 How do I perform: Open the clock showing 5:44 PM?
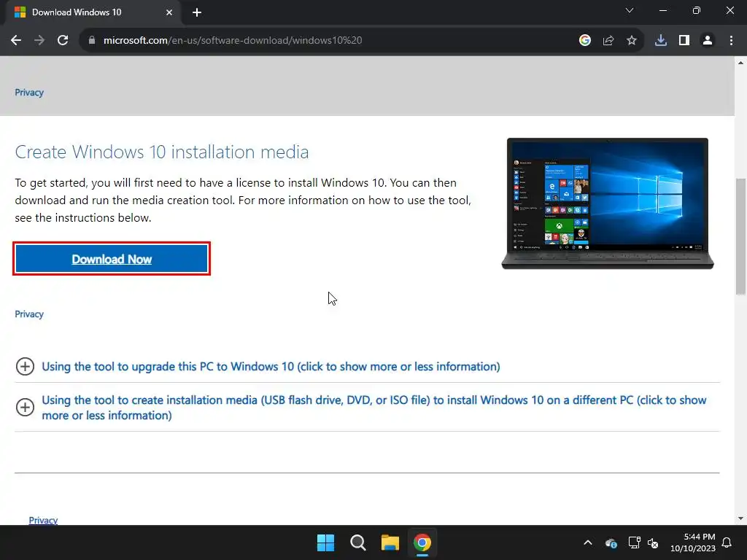point(693,542)
